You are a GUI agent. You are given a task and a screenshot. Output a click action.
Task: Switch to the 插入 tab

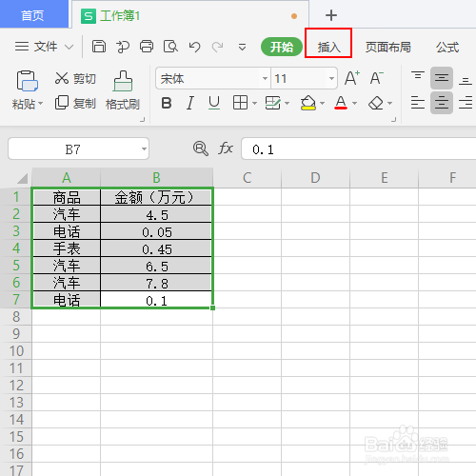pos(328,48)
